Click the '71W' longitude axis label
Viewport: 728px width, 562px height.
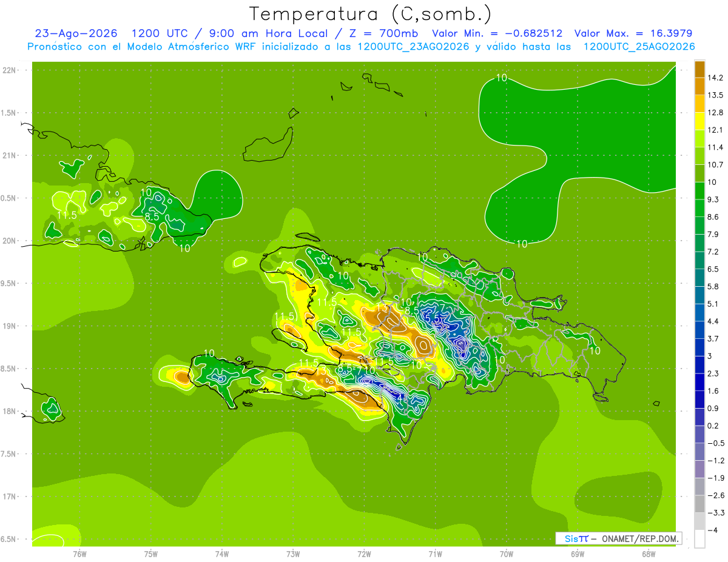tap(435, 554)
